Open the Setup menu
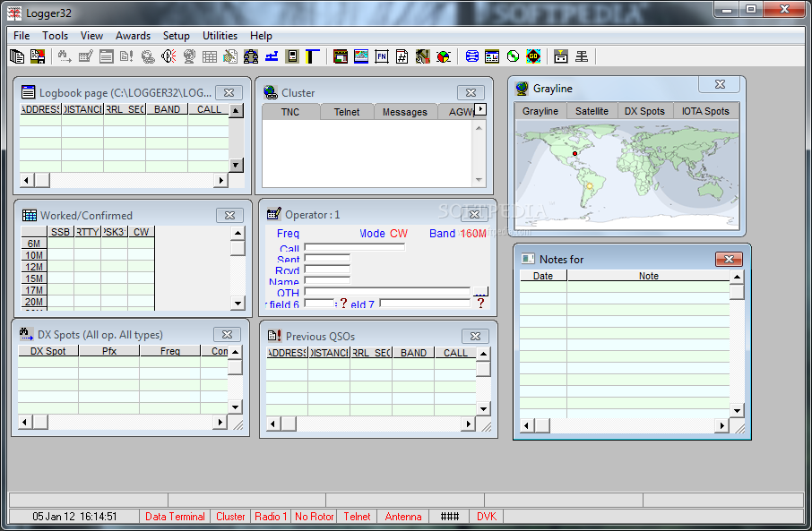The image size is (812, 531). pyautogui.click(x=176, y=36)
